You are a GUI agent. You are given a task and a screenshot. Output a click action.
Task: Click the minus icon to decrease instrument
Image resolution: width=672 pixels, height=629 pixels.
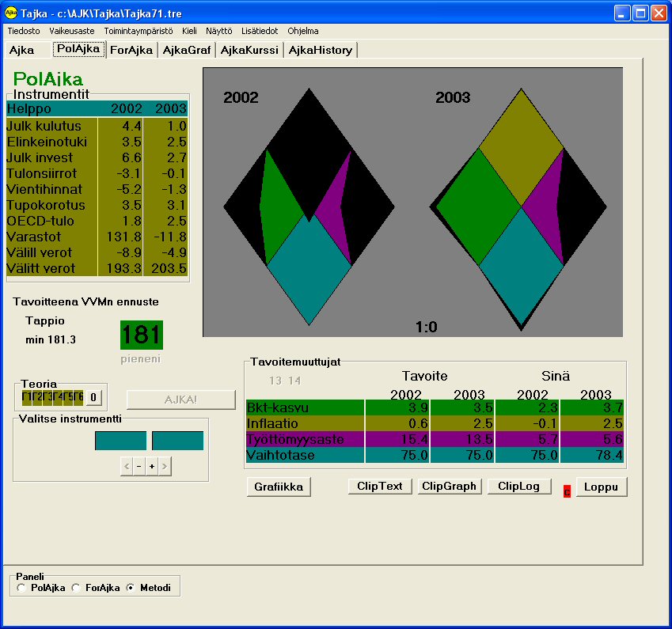(139, 466)
